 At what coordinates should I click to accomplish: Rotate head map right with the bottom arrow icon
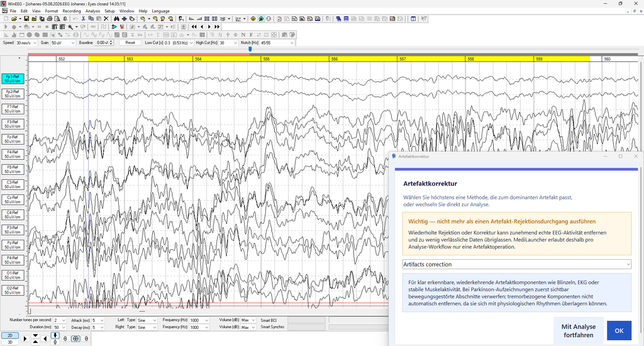coord(25,338)
